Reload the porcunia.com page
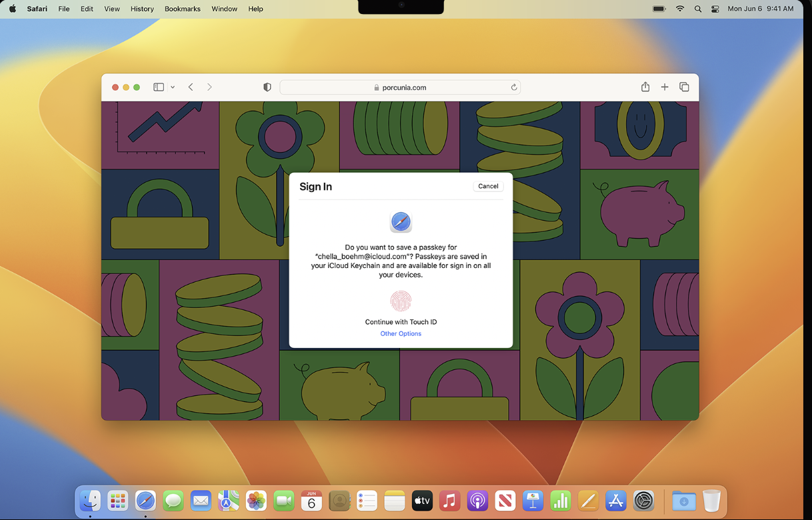 pyautogui.click(x=514, y=87)
